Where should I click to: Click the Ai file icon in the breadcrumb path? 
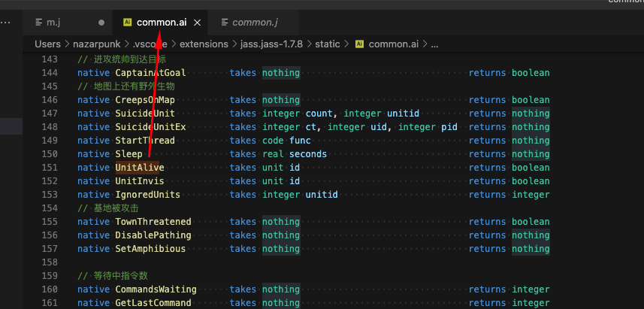(x=359, y=44)
